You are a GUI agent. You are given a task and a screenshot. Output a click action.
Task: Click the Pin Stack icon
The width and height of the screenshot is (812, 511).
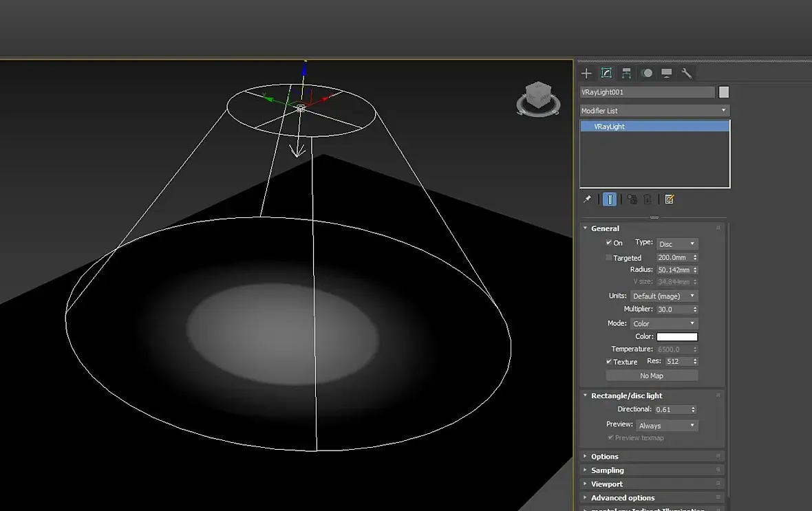587,199
